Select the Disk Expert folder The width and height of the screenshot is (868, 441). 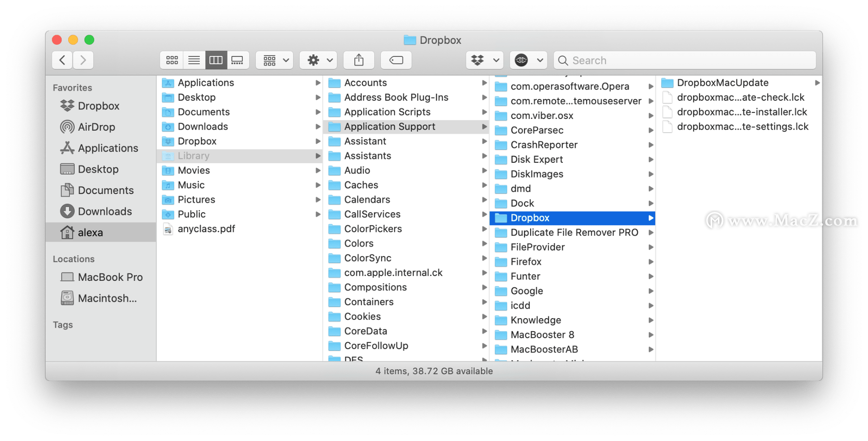(573, 160)
